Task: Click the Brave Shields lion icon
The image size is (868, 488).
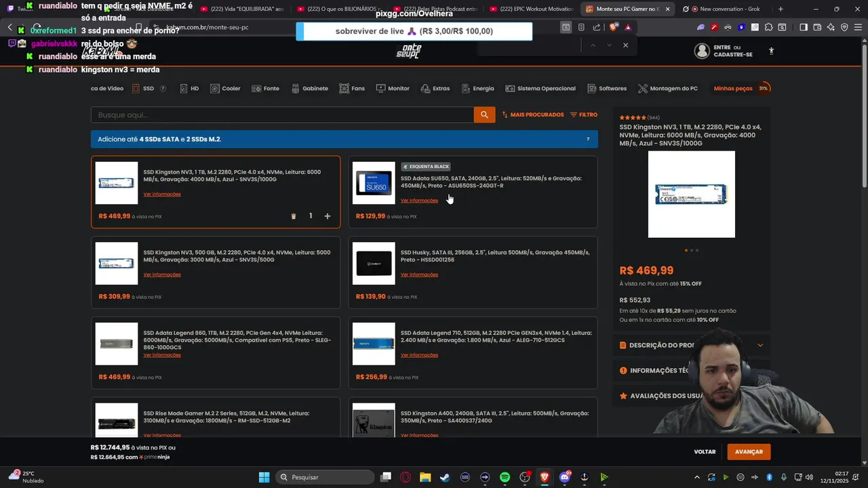Action: tap(613, 27)
